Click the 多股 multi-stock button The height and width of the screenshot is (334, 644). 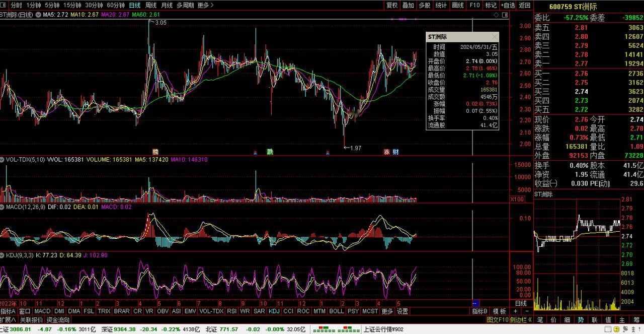point(425,5)
